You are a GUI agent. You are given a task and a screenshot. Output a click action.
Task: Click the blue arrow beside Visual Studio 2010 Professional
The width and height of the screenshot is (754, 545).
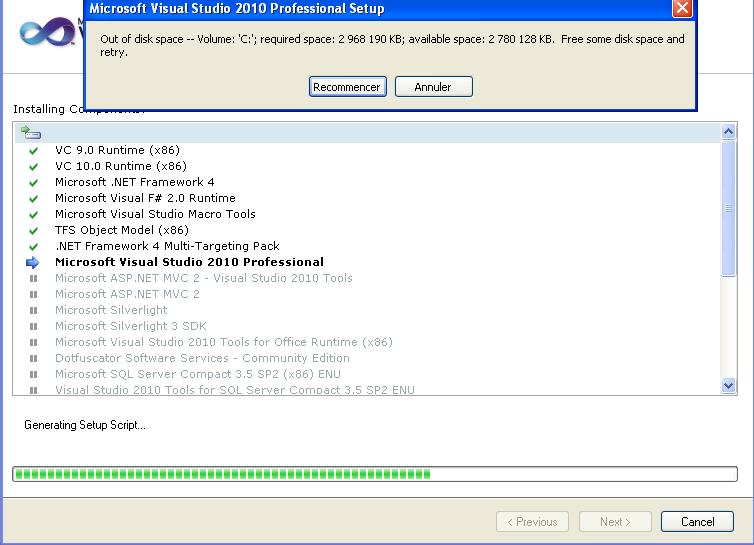click(x=33, y=263)
